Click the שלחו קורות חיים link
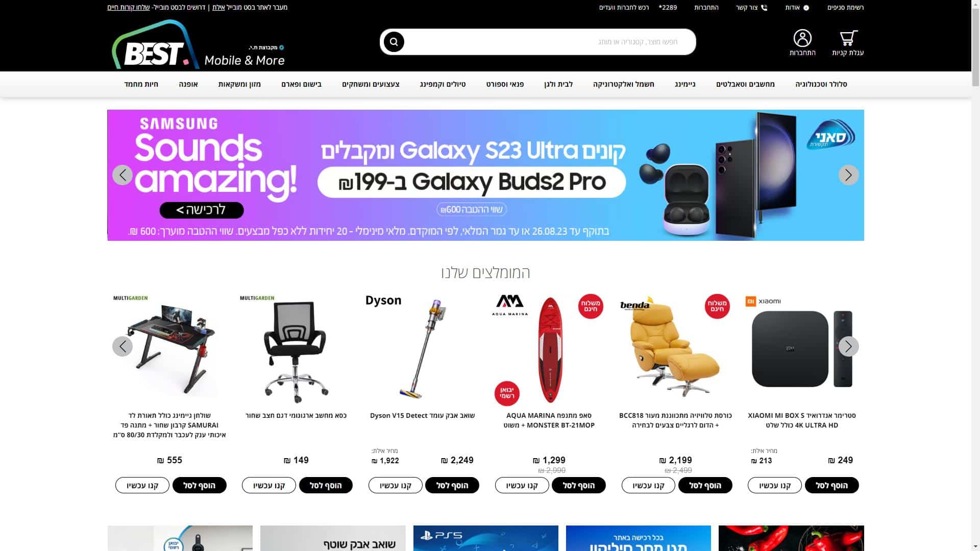Image resolution: width=980 pixels, height=551 pixels. tap(129, 8)
